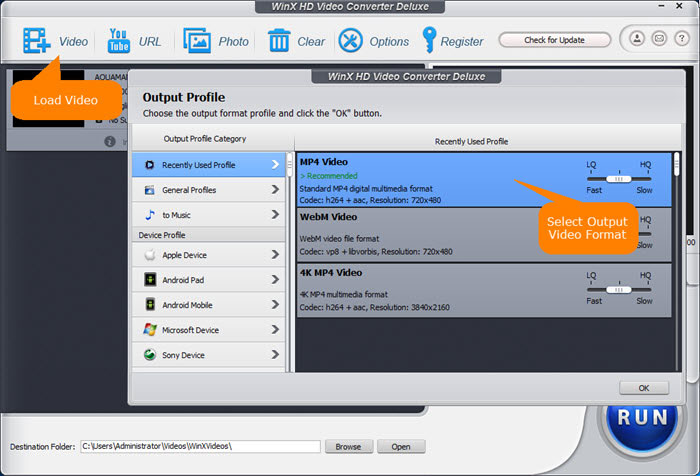Image resolution: width=700 pixels, height=476 pixels.
Task: Click the Open destination folder button
Action: pos(401,447)
